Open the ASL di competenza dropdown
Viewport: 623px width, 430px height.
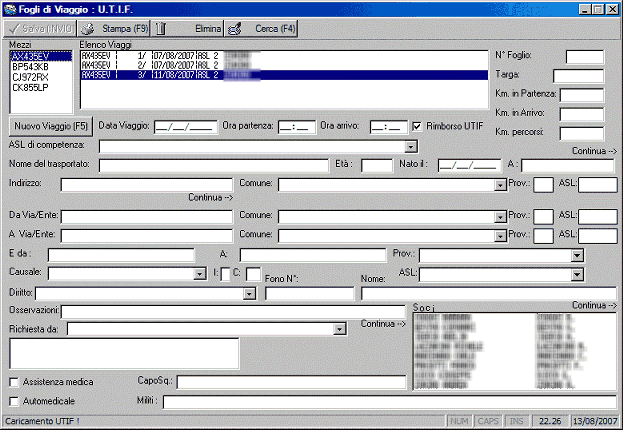pyautogui.click(x=411, y=147)
